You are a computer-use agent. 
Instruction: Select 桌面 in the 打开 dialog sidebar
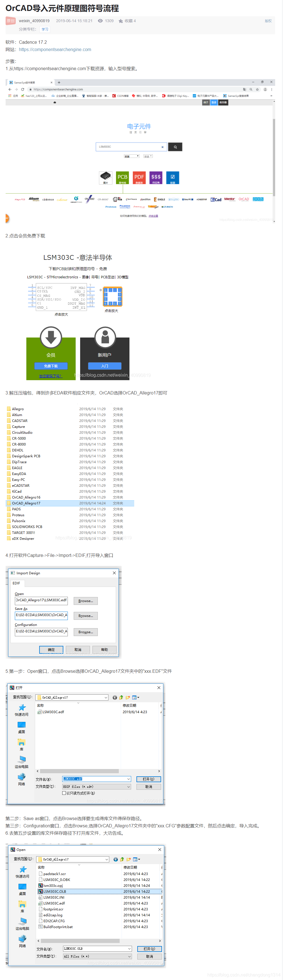pos(22,727)
